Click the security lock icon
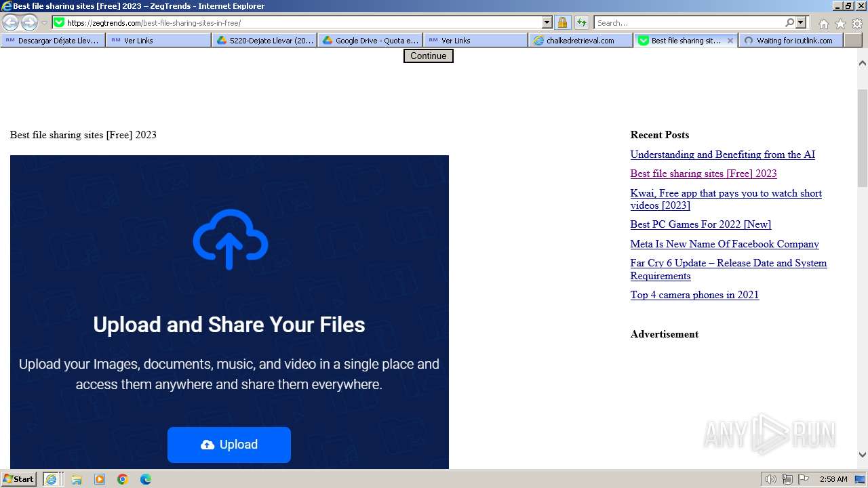This screenshot has width=868, height=488. [x=562, y=22]
